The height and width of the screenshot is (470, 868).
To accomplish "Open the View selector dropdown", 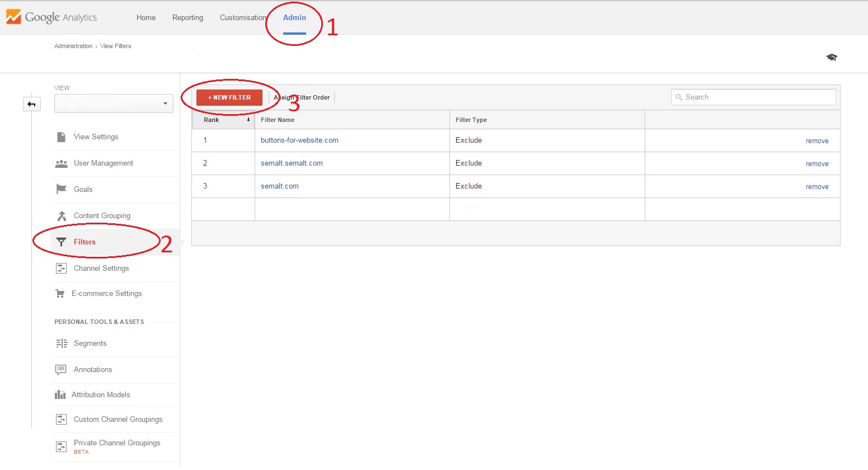I will pos(114,104).
